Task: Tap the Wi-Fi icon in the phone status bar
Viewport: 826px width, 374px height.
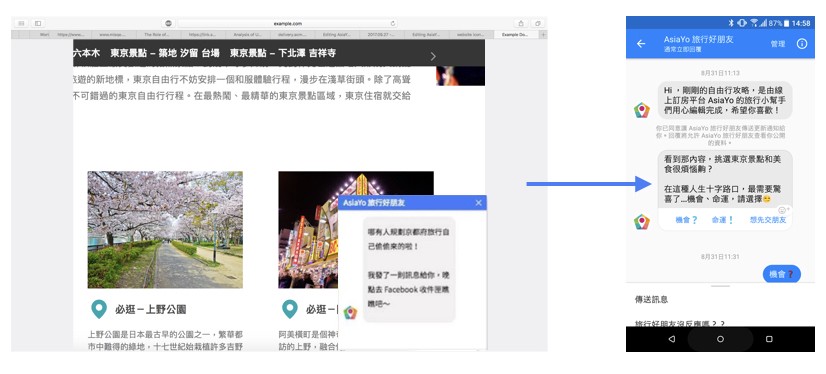Action: pyautogui.click(x=754, y=23)
